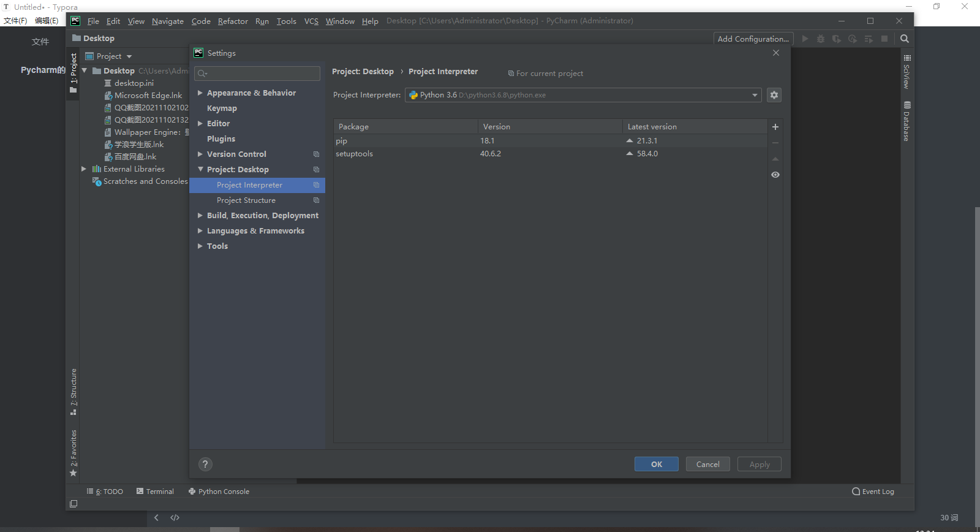Expand the Editor settings section
980x532 pixels.
pyautogui.click(x=200, y=124)
